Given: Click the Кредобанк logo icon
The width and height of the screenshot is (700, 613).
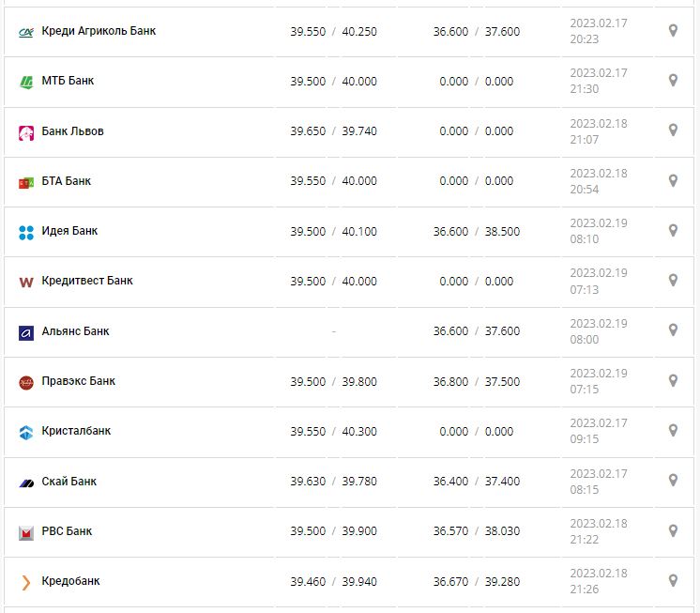Looking at the screenshot, I should pos(26,582).
